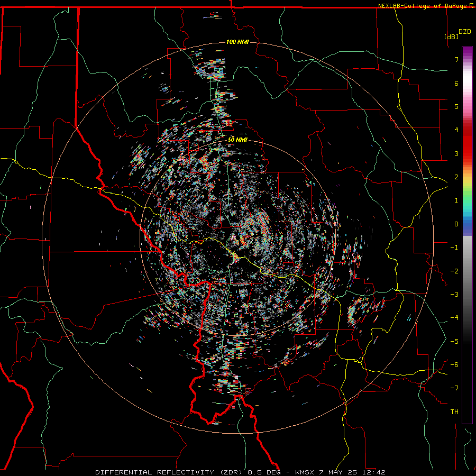Click the 5 value on color scale

[456, 106]
